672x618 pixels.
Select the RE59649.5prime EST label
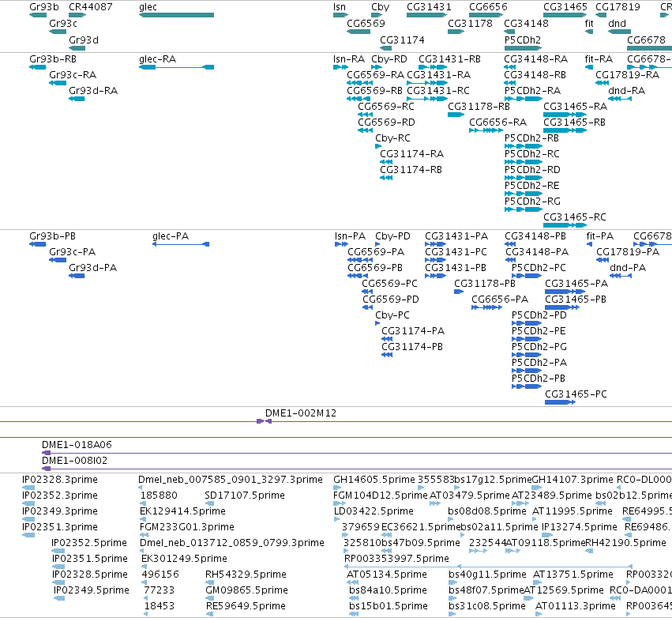[245, 605]
